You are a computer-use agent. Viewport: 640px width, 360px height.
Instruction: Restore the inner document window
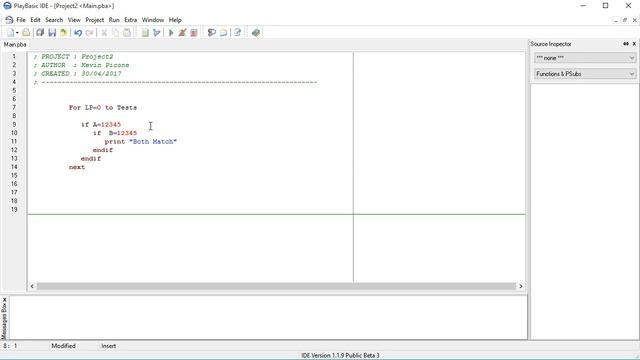(625, 20)
